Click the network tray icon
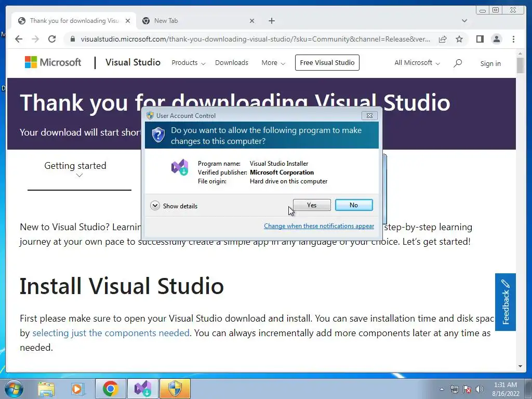 [454, 390]
